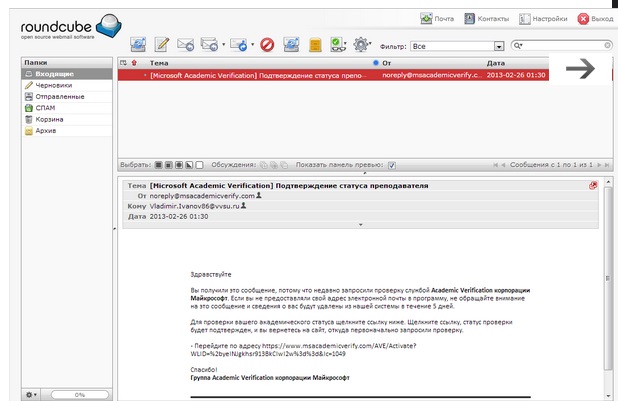
Task: Add noreply@msacademicverify.com sender to contacts icon
Action: tap(259, 195)
